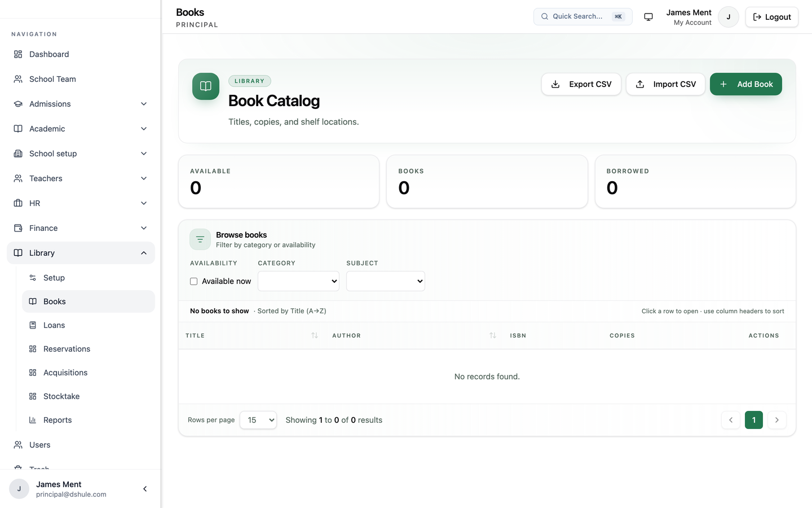
Task: Open Dashboard from the navigation
Action: pos(81,54)
